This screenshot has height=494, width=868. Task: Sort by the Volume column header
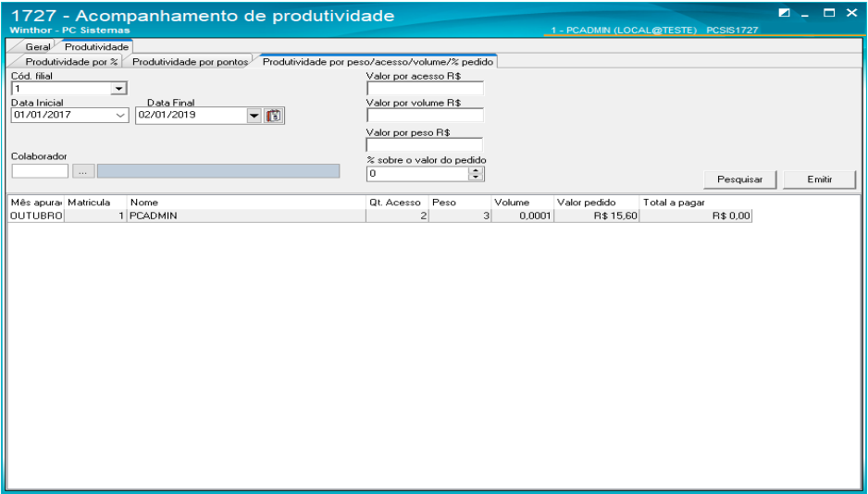[522, 203]
